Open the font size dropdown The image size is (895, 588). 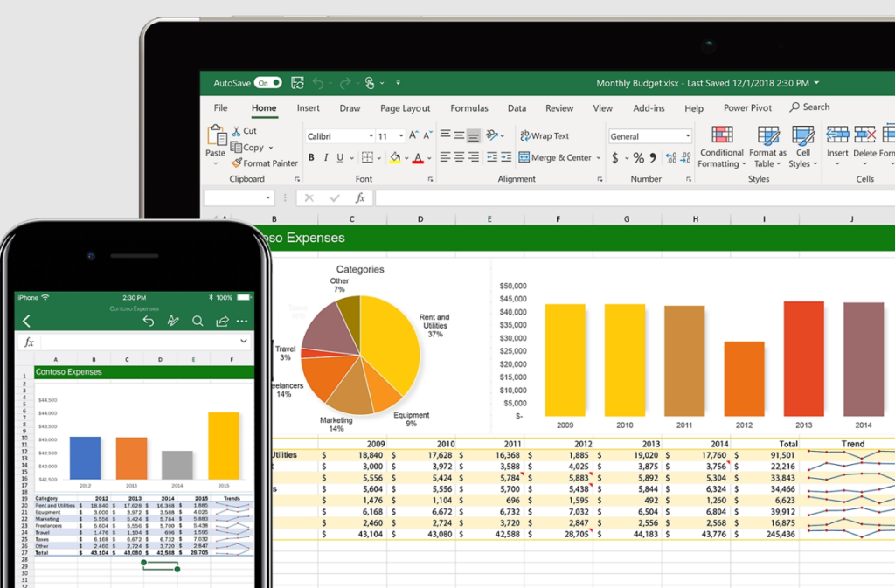tap(399, 135)
